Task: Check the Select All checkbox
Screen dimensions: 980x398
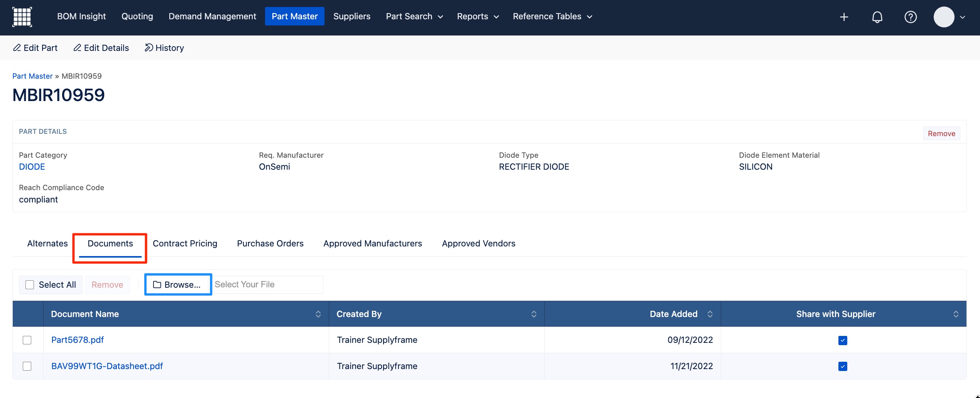Action: coord(30,285)
